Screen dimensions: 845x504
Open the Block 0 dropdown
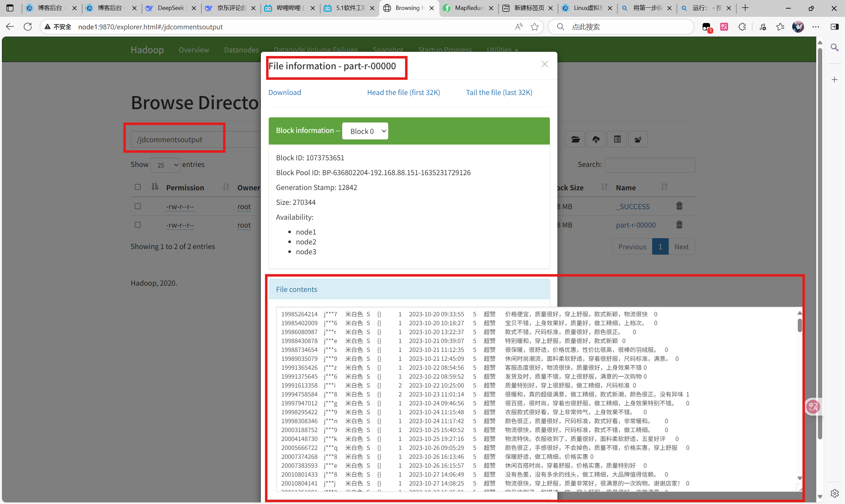pyautogui.click(x=365, y=131)
